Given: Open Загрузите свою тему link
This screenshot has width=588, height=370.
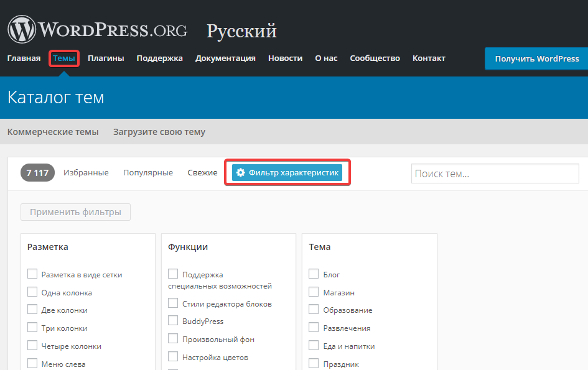Looking at the screenshot, I should tap(159, 132).
